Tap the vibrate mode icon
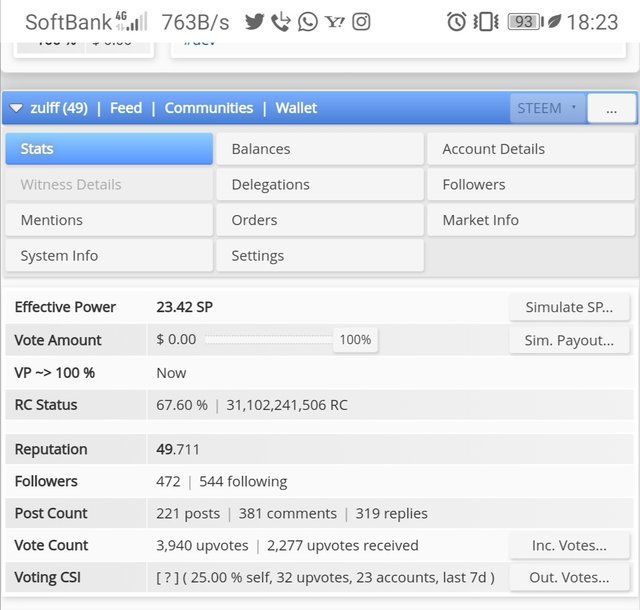Viewport: 640px width, 610px height. [x=486, y=22]
